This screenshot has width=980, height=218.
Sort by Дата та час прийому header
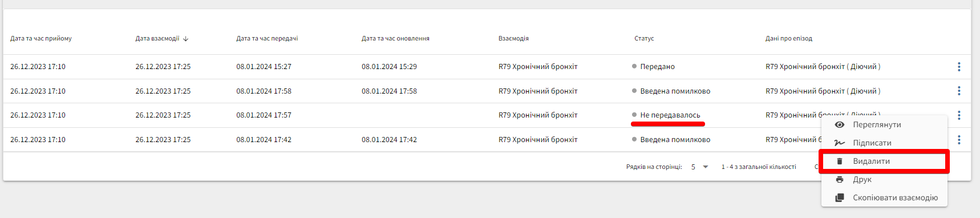(41, 38)
